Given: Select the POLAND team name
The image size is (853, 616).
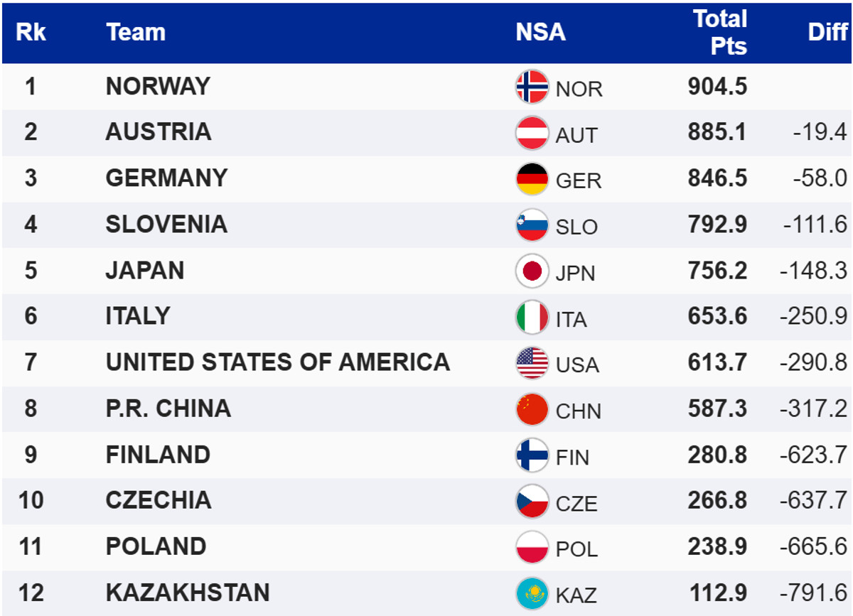Looking at the screenshot, I should tap(156, 546).
